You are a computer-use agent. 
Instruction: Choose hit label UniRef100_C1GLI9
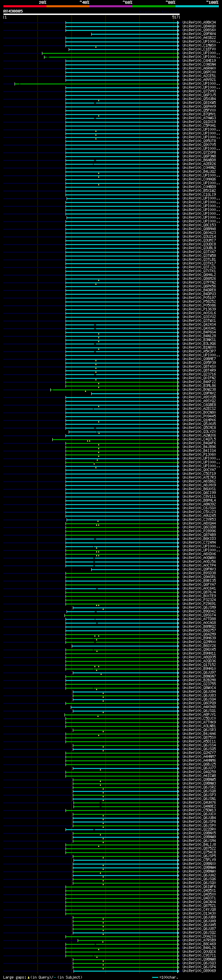199,194
